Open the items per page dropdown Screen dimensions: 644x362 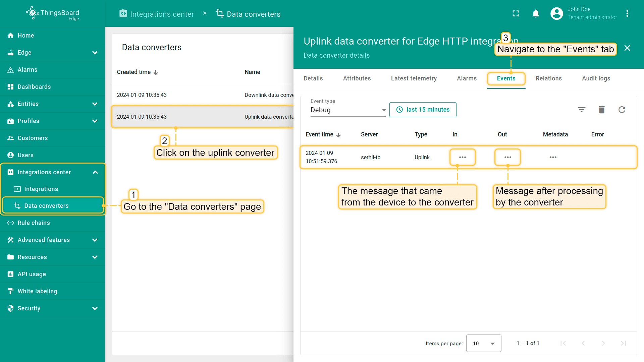click(x=483, y=343)
